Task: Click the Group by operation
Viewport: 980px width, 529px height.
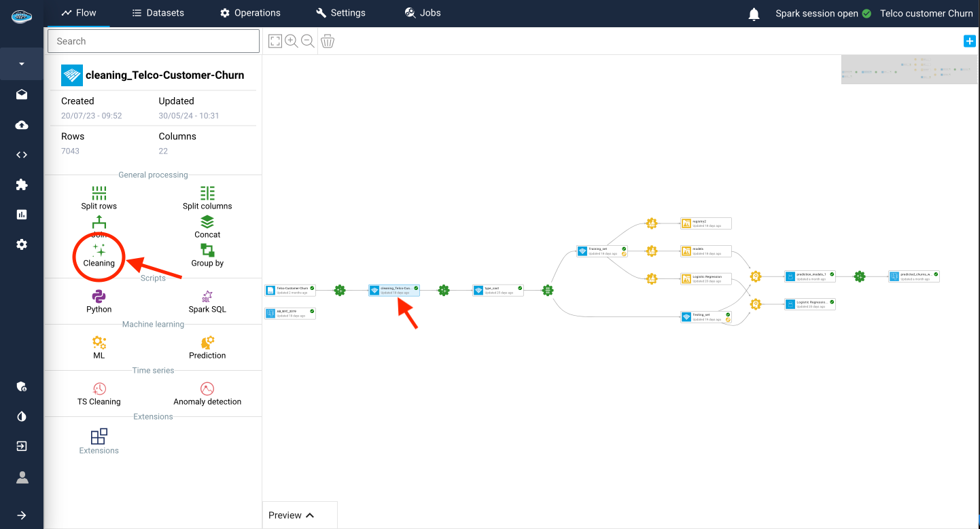Action: point(207,255)
